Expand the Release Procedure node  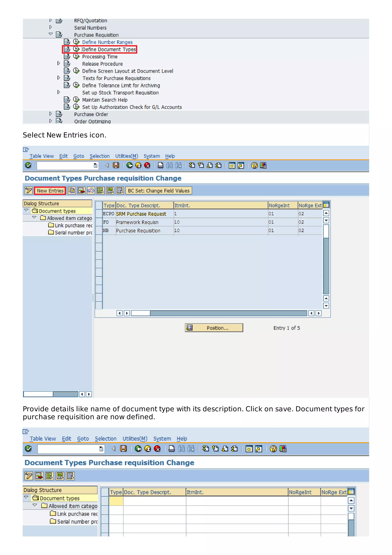[x=58, y=63]
